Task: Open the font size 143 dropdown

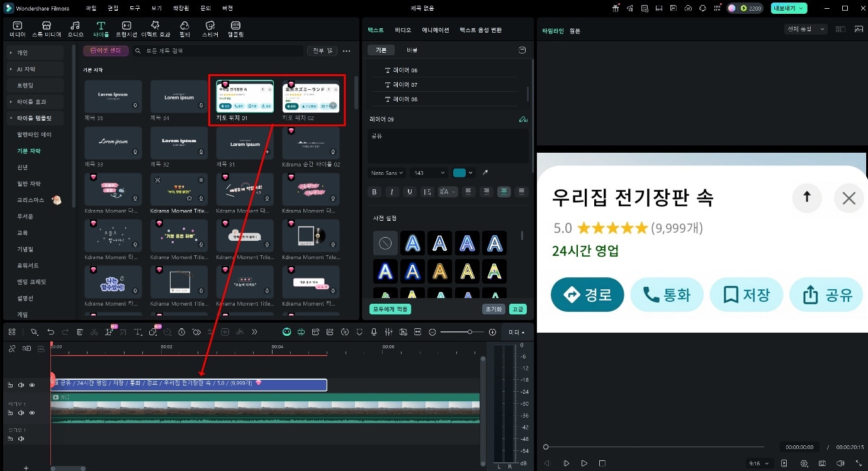Action: click(429, 172)
